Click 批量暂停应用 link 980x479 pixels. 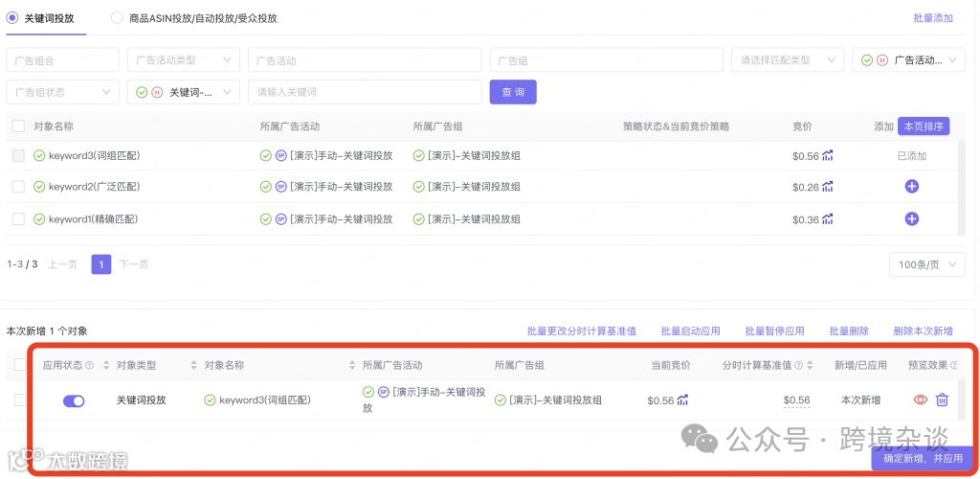pos(775,331)
